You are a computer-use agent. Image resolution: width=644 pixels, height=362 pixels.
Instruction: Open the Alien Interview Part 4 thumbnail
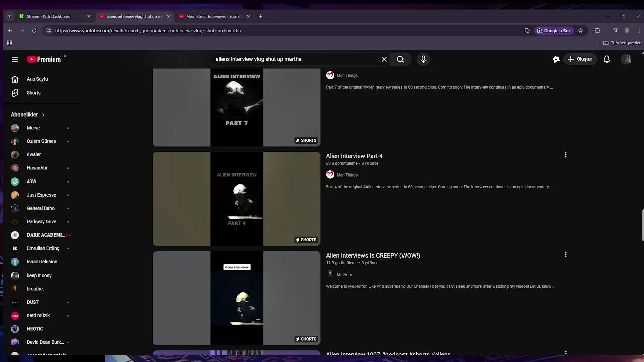tap(236, 199)
